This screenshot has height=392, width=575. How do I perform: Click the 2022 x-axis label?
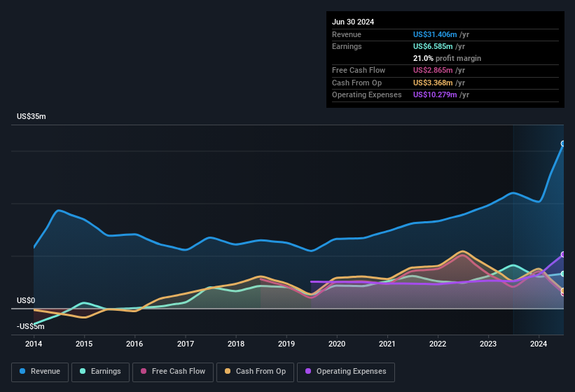438,344
